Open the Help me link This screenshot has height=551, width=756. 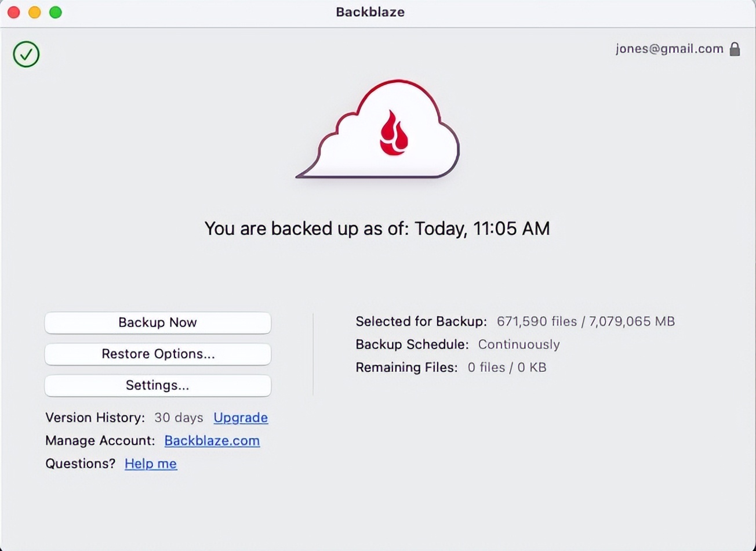(151, 464)
